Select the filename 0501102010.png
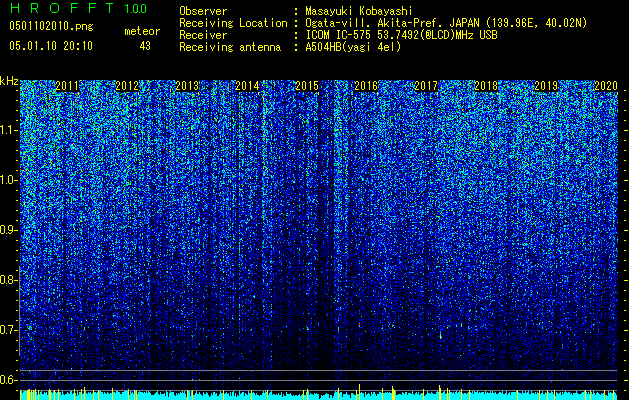Screen dimensions: 629x400 (51, 26)
